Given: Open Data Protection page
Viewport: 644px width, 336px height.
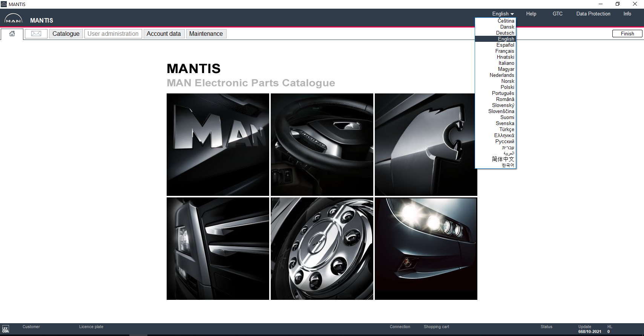Looking at the screenshot, I should tap(593, 14).
